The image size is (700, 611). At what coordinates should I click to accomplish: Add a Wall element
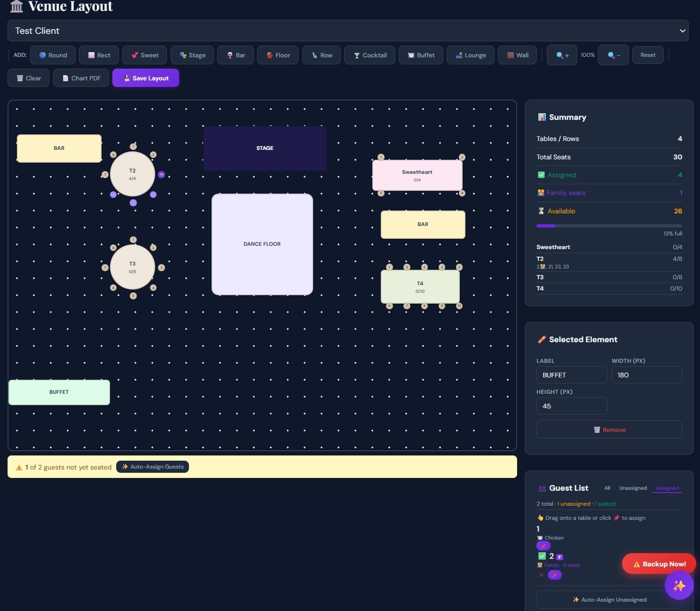tap(517, 55)
